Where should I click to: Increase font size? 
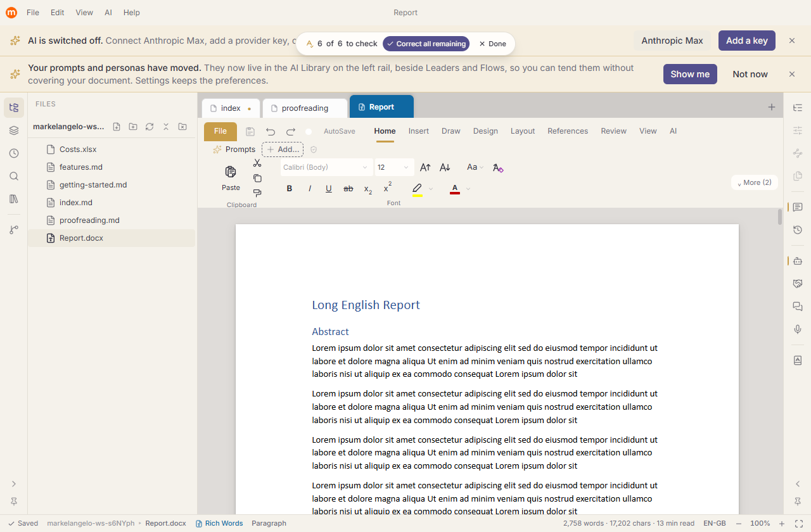tap(425, 167)
